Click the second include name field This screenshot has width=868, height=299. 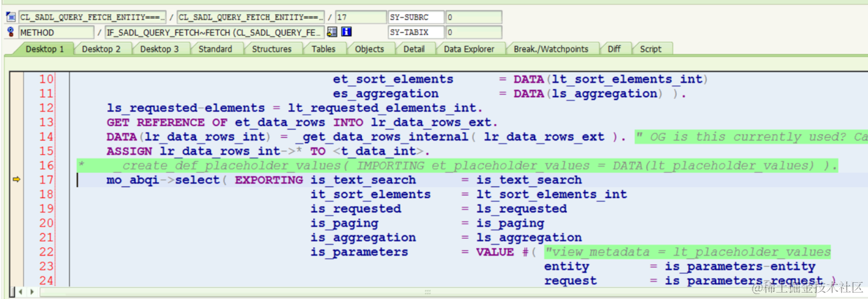[x=251, y=17]
